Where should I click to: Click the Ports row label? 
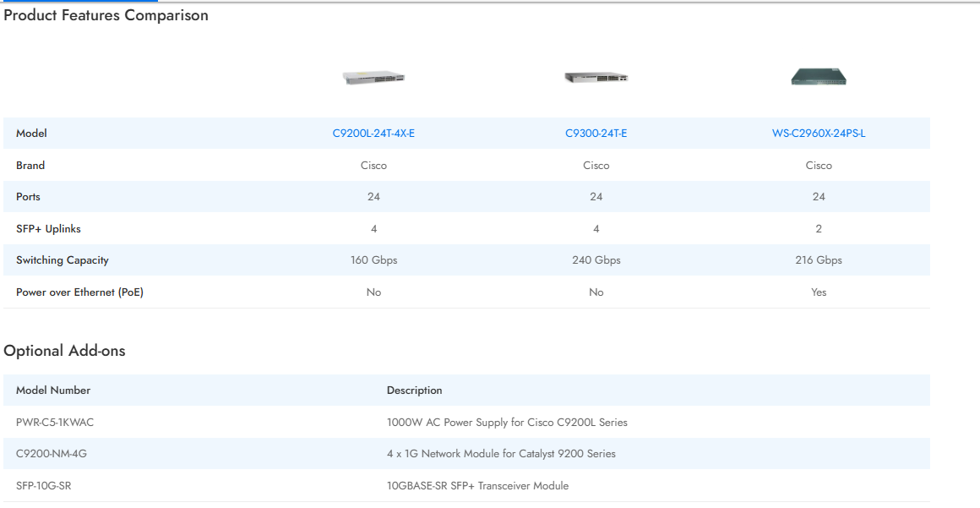(28, 196)
